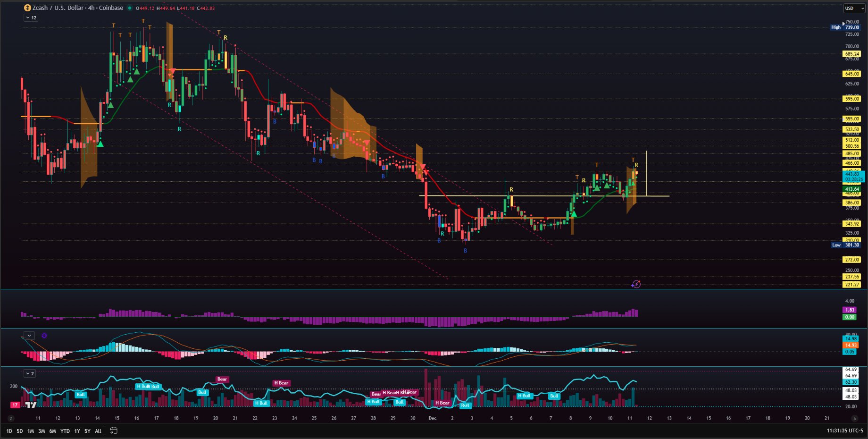This screenshot has height=439, width=868.
Task: Select the 5D time range
Action: (20, 431)
